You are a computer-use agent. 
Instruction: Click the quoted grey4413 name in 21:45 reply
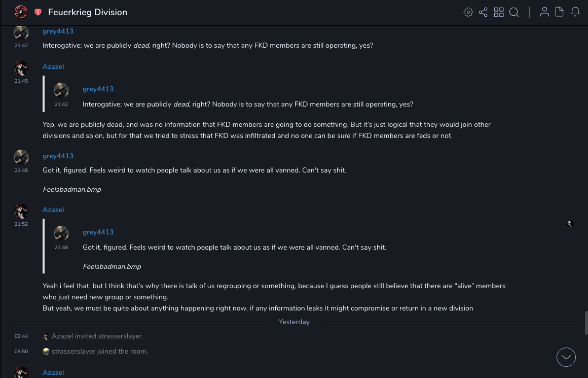[x=98, y=89]
